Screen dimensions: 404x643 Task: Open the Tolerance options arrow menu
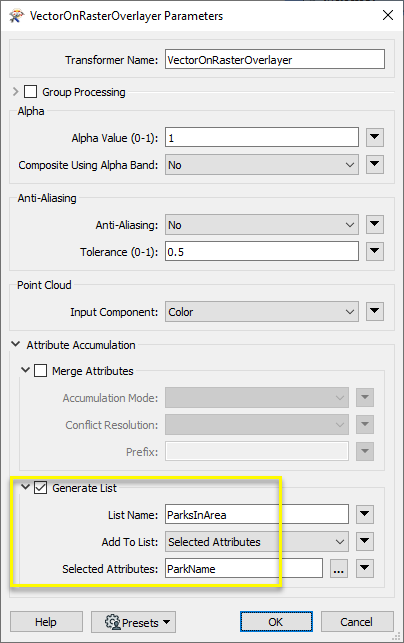(374, 251)
